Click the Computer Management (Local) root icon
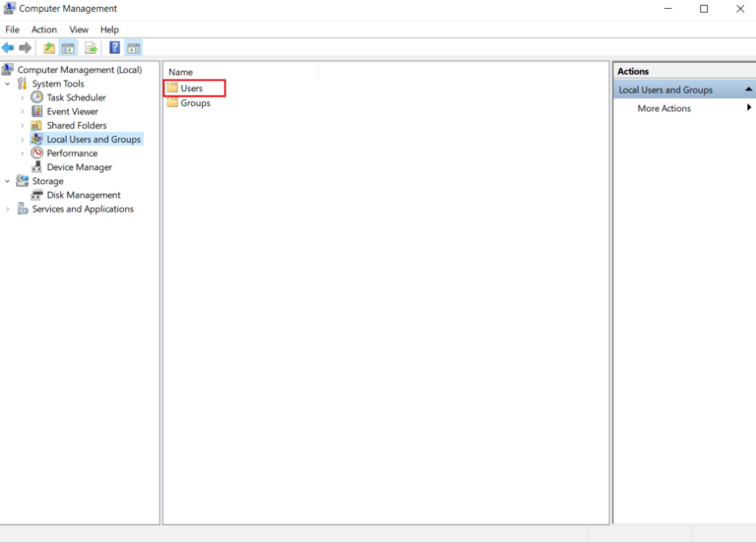This screenshot has width=756, height=543. (x=7, y=70)
